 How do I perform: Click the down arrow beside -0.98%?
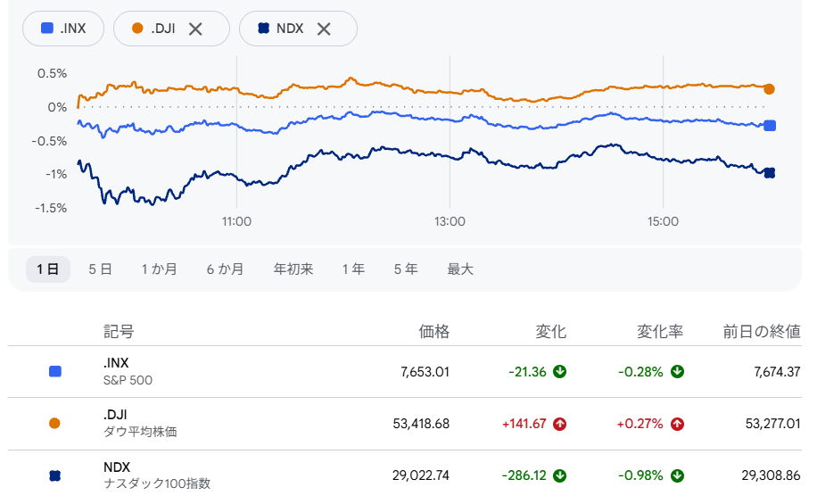tap(677, 475)
